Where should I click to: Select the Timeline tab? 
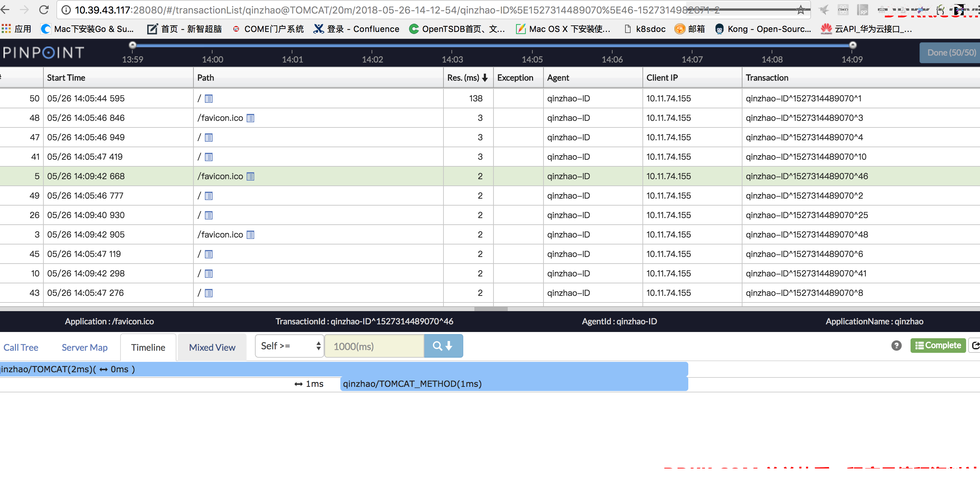tap(148, 347)
